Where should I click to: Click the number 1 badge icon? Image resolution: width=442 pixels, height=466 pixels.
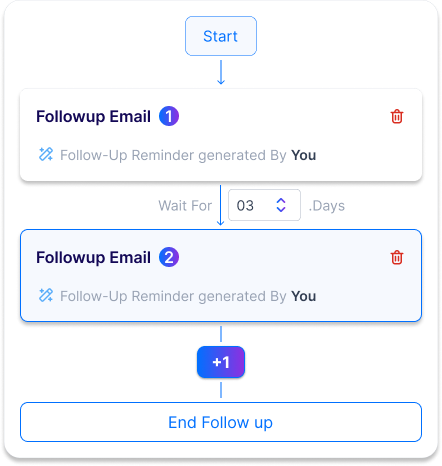169,116
